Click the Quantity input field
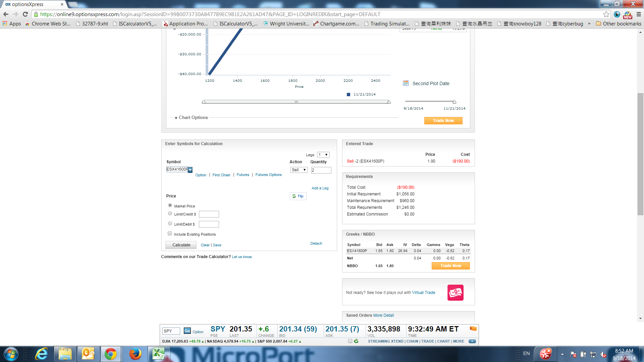Image resolution: width=644 pixels, height=362 pixels. 321,170
